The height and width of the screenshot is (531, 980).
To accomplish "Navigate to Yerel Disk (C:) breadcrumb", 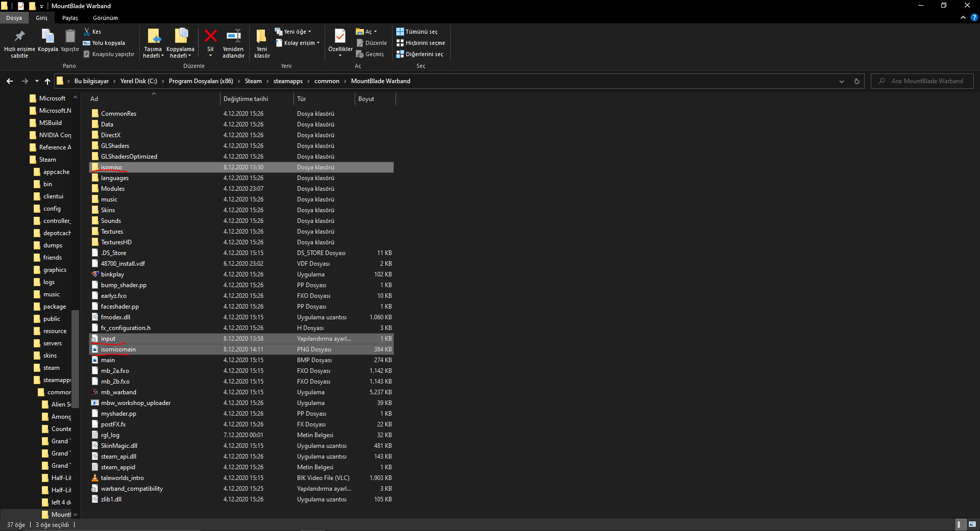I will click(x=138, y=81).
